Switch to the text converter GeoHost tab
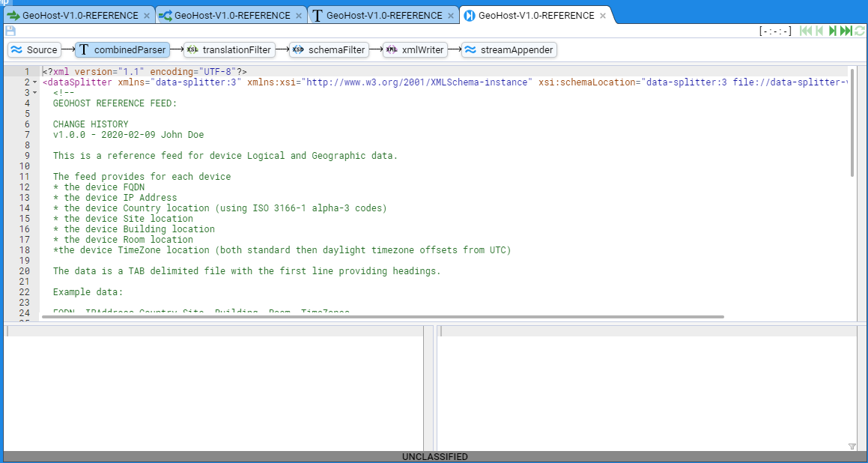Screen dimensions: 868x463 384,15
